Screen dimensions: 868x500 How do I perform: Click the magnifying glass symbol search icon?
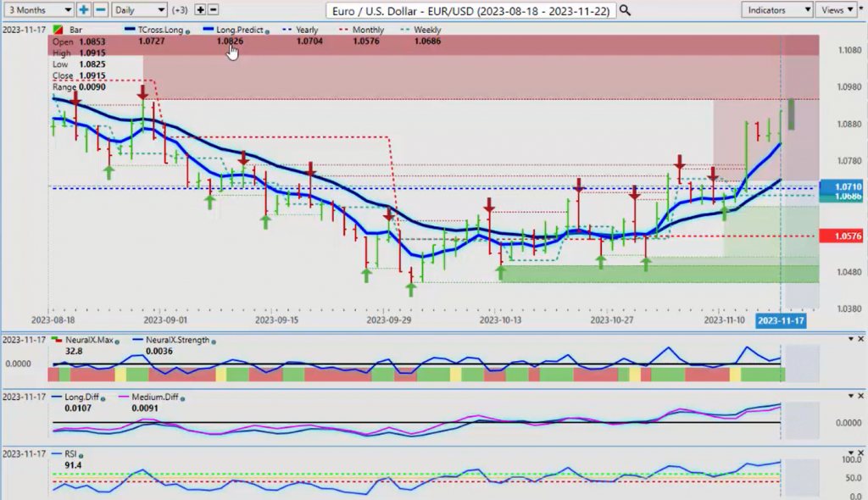(625, 10)
